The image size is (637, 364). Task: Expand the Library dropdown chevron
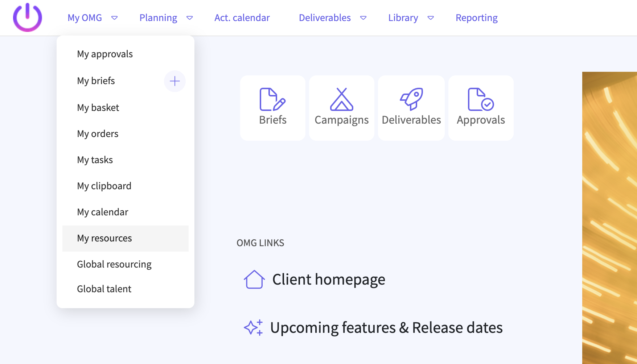(431, 18)
